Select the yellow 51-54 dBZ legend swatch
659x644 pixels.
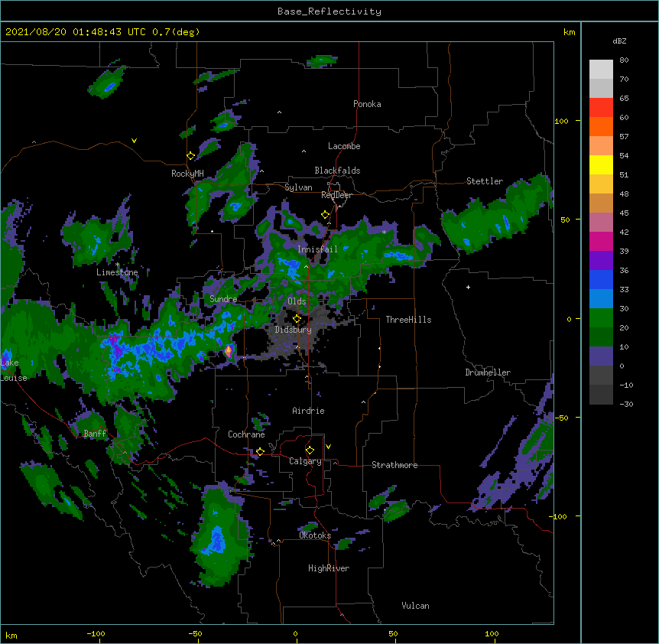pyautogui.click(x=601, y=165)
